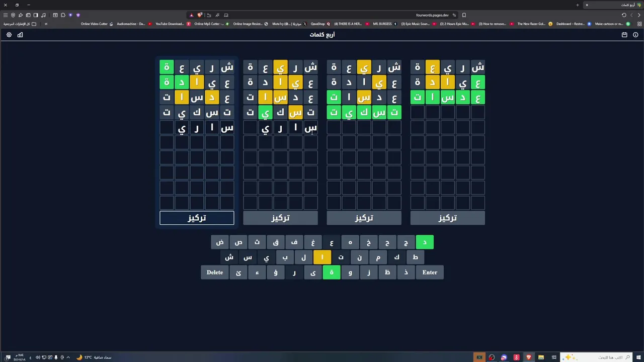Open the info help icon in the game header
Screen dimensions: 644x362
click(x=635, y=35)
